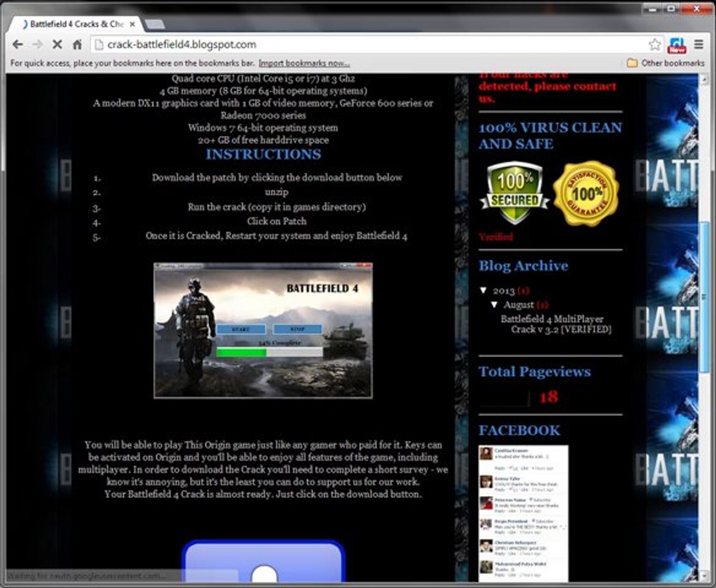Click the Total Pageviews heading
The height and width of the screenshot is (588, 716).
535,371
